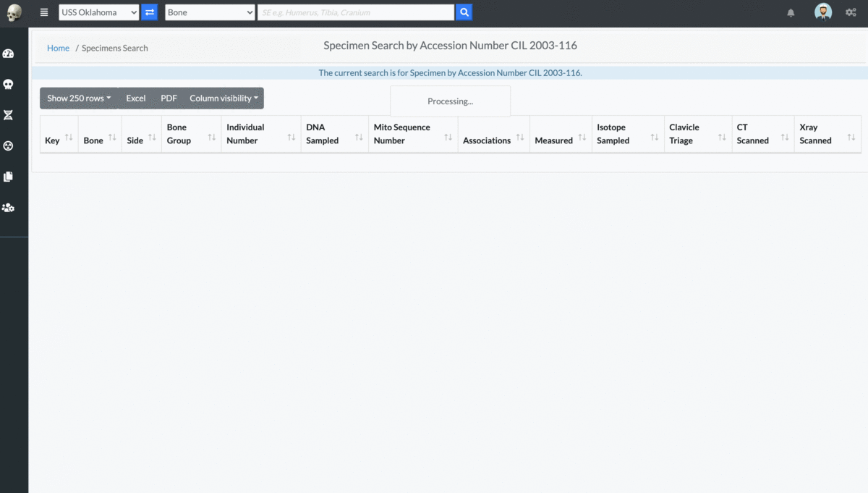Open the DNA sidebar icon
The height and width of the screenshot is (493, 868).
9,115
